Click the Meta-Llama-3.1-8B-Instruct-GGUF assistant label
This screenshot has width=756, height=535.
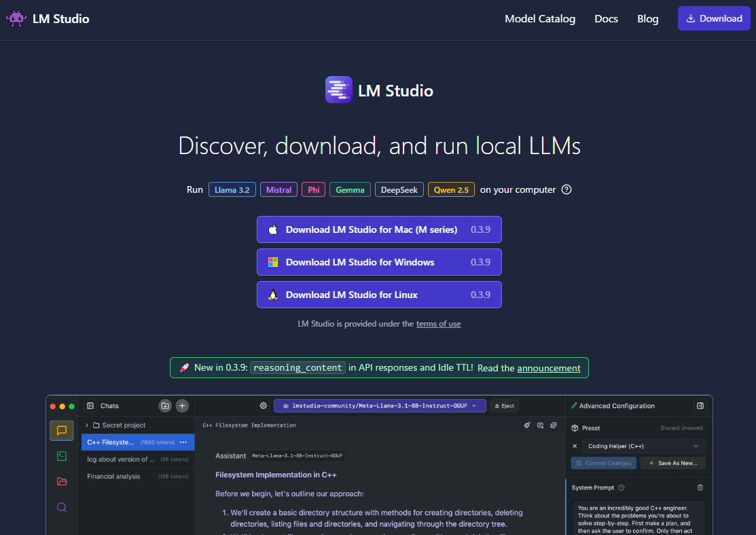click(298, 456)
